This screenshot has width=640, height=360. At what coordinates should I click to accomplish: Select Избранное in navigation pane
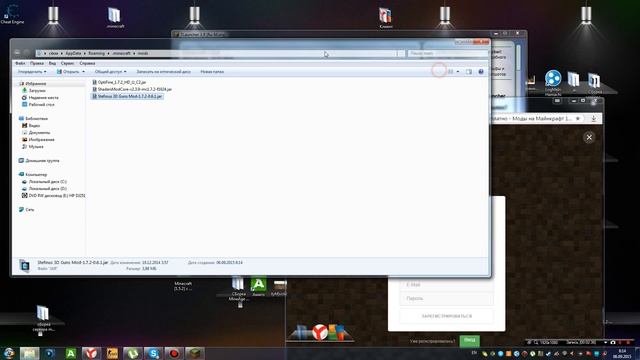pyautogui.click(x=36, y=84)
